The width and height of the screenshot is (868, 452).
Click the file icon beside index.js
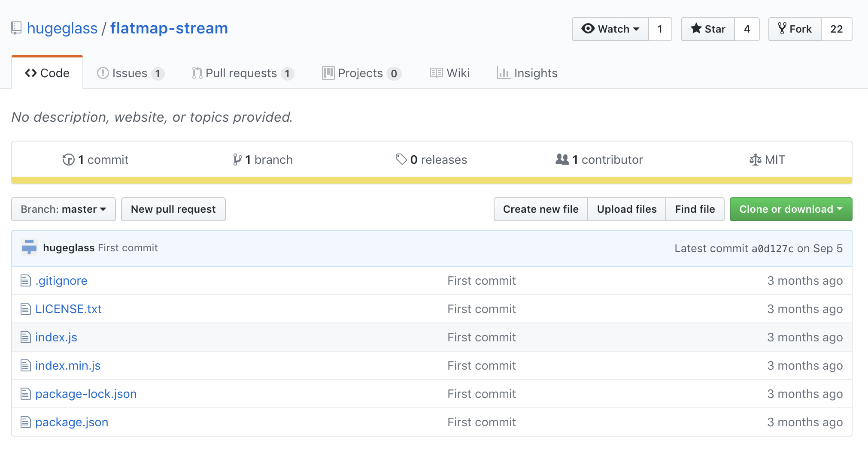click(26, 337)
